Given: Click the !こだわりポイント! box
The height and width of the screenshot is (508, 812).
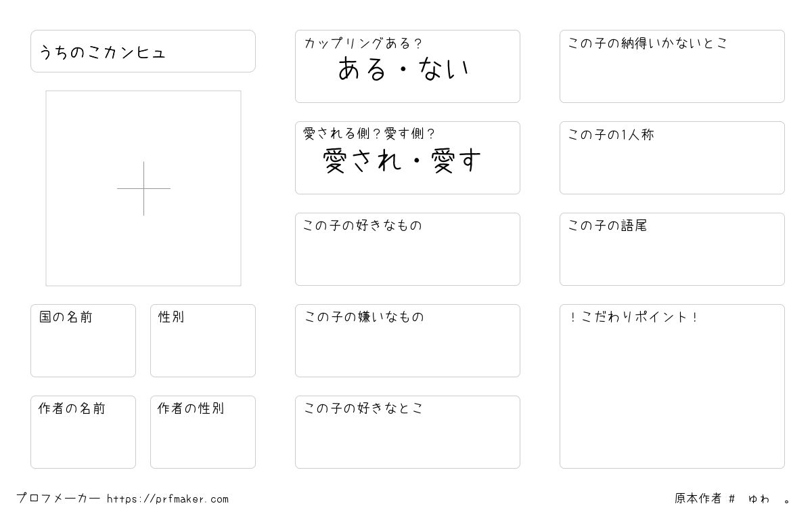Looking at the screenshot, I should [672, 386].
